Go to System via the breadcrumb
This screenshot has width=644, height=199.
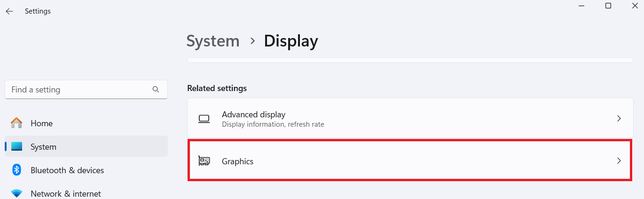click(213, 41)
